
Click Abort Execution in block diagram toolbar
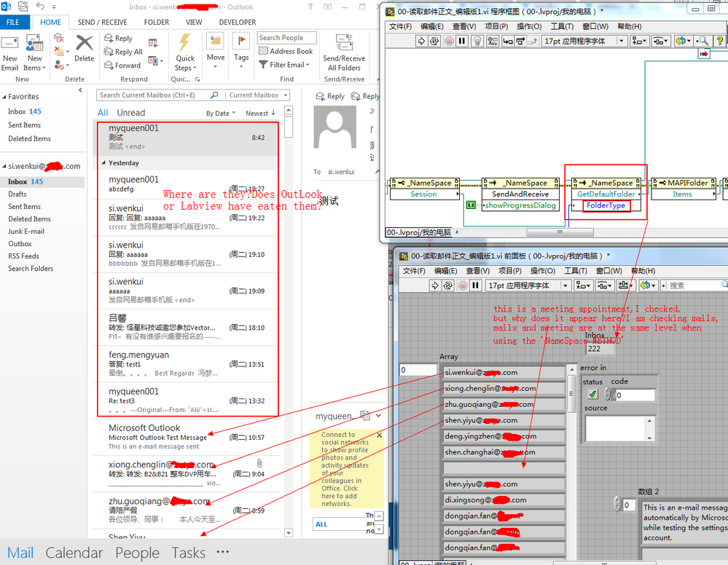[449, 42]
